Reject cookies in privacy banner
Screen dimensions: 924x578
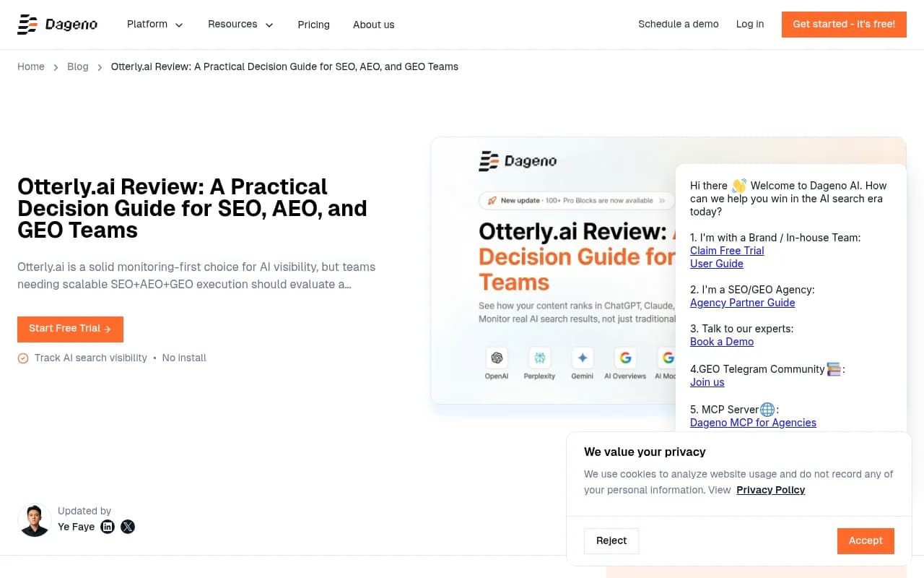pyautogui.click(x=611, y=540)
